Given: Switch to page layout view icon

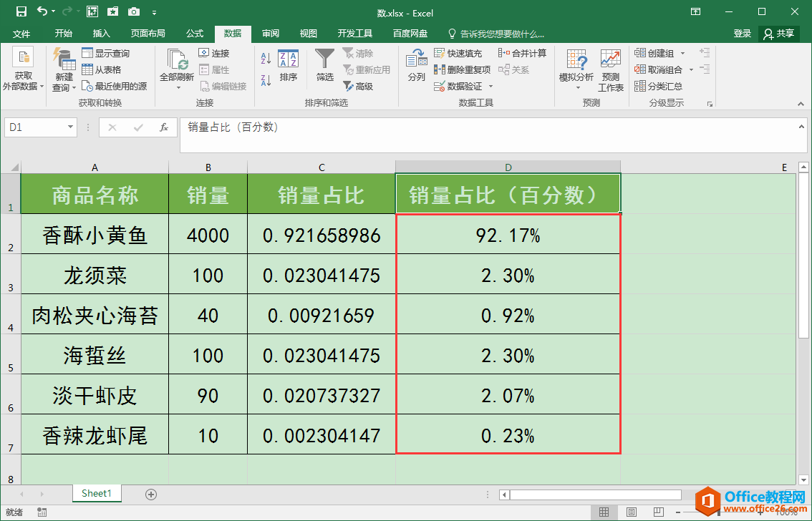Looking at the screenshot, I should coord(632,512).
